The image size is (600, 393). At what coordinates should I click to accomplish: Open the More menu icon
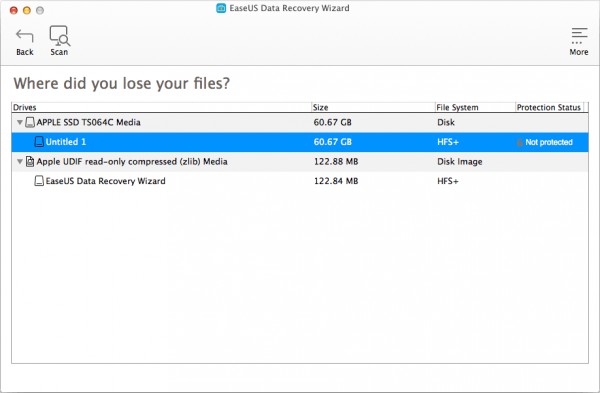coord(579,36)
